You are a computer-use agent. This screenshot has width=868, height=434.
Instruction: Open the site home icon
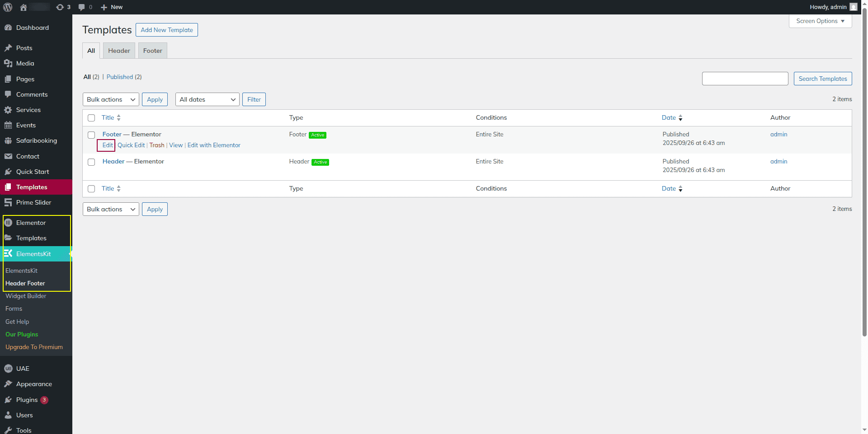[x=24, y=7]
